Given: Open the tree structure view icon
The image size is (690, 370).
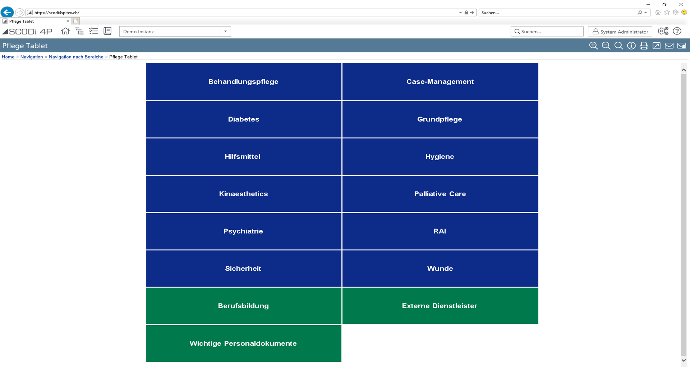Looking at the screenshot, I should pos(79,31).
